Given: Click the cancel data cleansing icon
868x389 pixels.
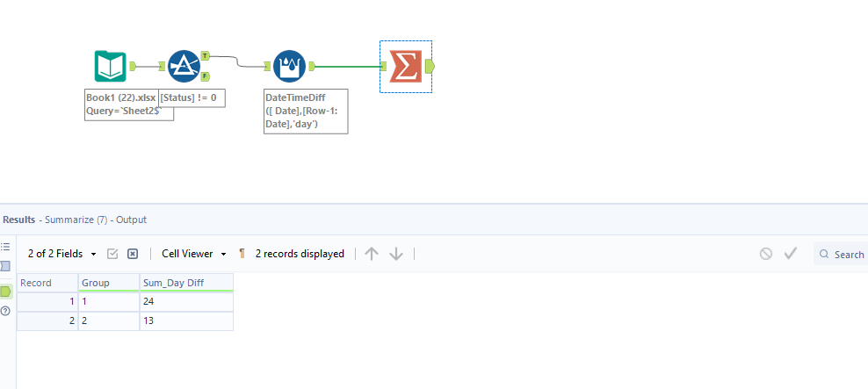Looking at the screenshot, I should (765, 254).
